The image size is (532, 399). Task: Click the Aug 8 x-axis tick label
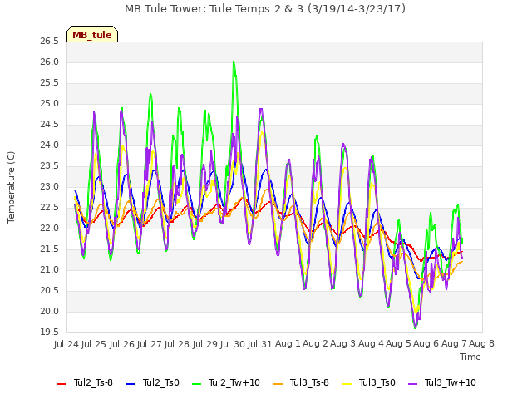pyautogui.click(x=482, y=344)
